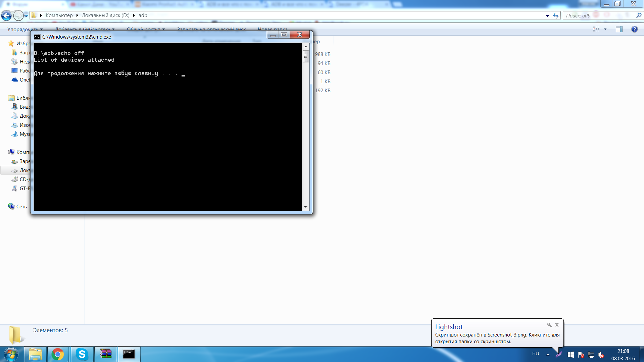
Task: Click the Lightshot notification balloon text
Action: pos(497,338)
